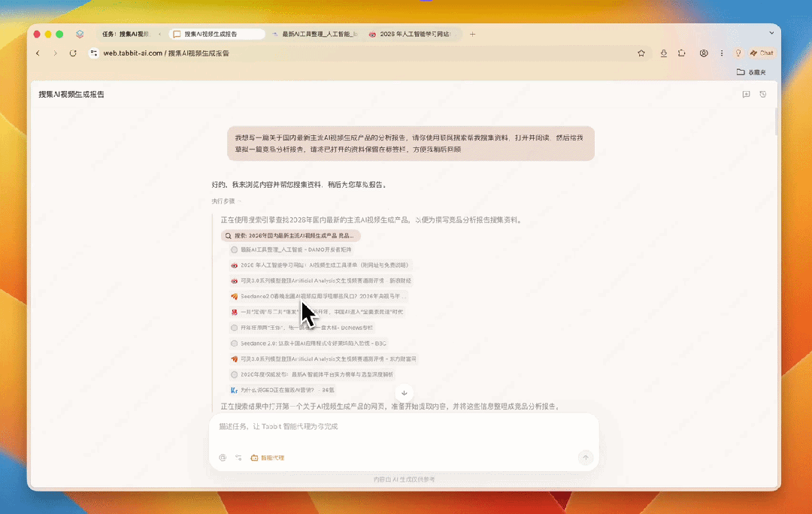This screenshot has height=514, width=812.
Task: Click the lightbulb assistant icon in the toolbar
Action: pos(738,53)
